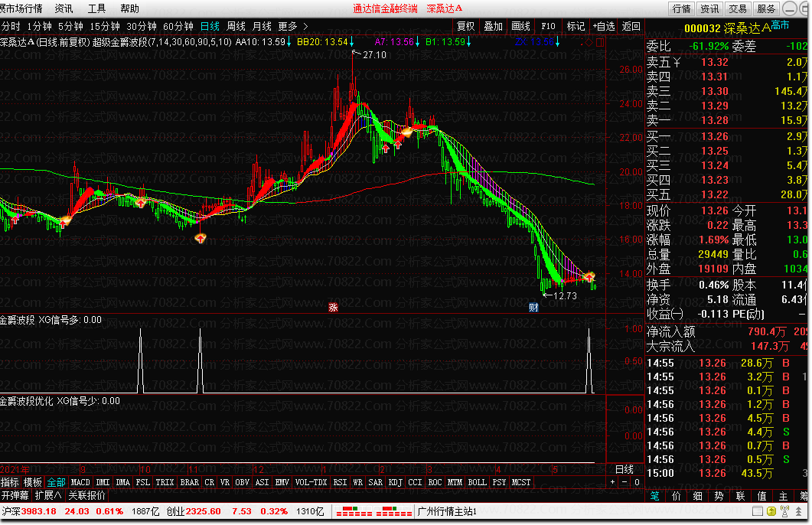This screenshot has height=525, width=812.
Task: Click the 行情 button at top right
Action: point(681,9)
